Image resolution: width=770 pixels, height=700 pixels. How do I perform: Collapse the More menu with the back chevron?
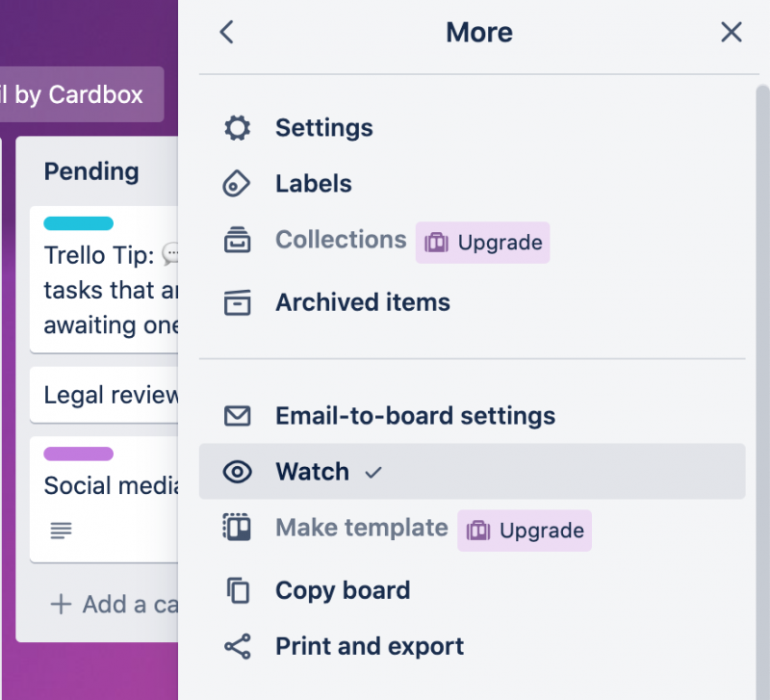tap(226, 32)
